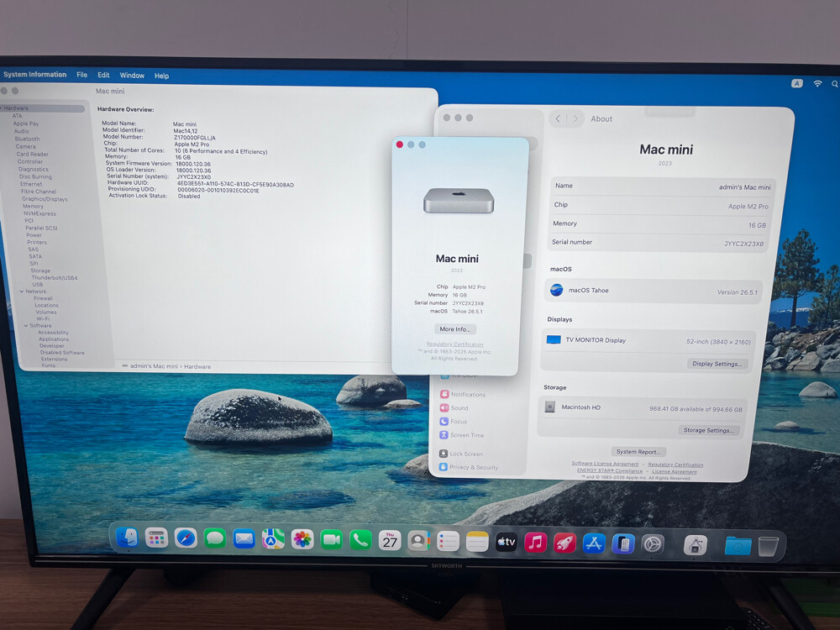840x630 pixels.
Task: Launch Safari from the Dock
Action: coord(186,538)
